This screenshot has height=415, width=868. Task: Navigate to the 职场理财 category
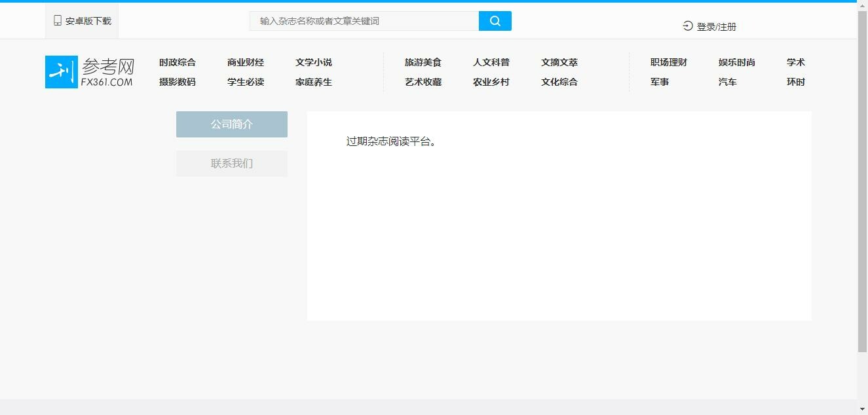pyautogui.click(x=669, y=63)
